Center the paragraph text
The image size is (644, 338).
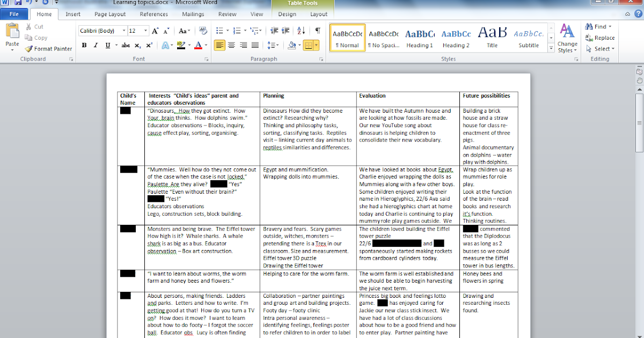click(x=231, y=46)
